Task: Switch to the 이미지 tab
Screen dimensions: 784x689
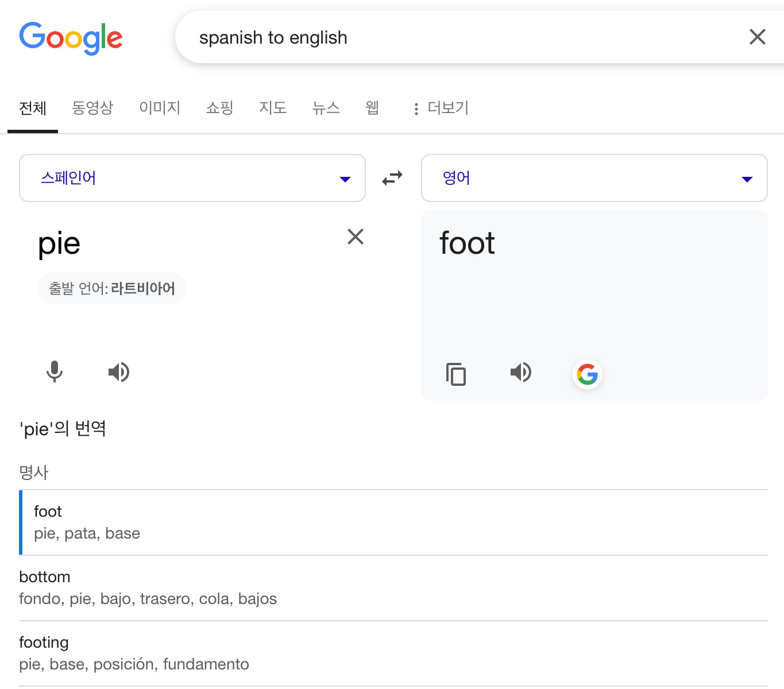Action: (x=160, y=108)
